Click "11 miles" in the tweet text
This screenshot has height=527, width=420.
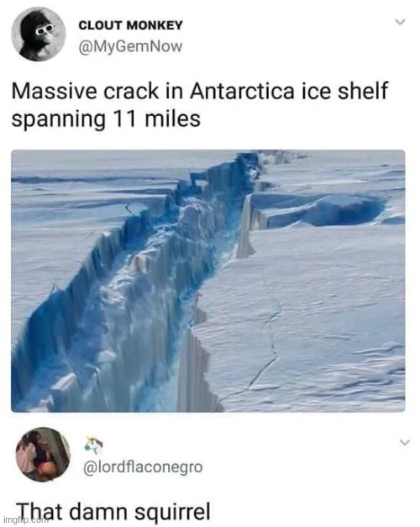coord(155,119)
